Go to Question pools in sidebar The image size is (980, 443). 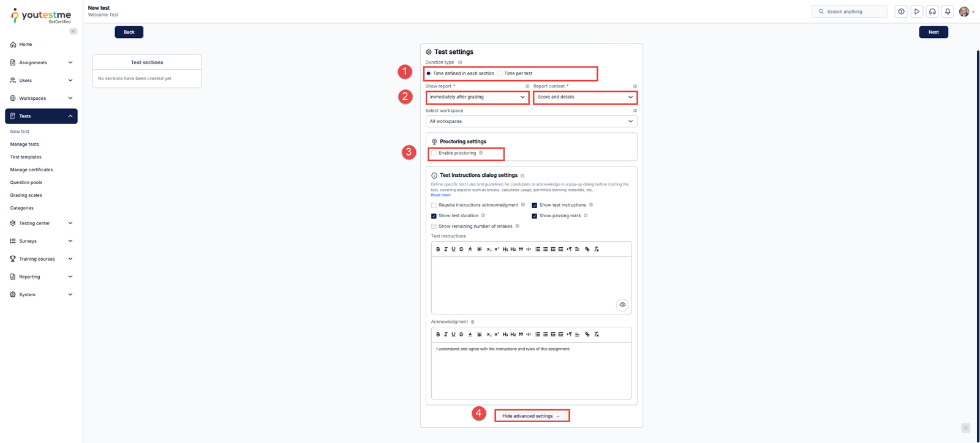26,182
